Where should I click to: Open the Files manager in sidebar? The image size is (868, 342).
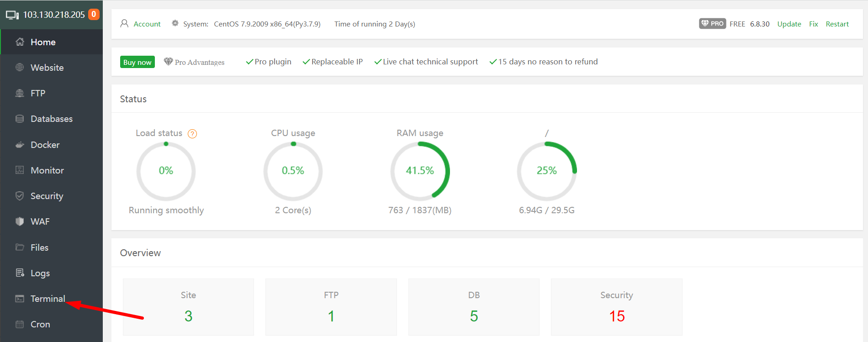point(39,247)
